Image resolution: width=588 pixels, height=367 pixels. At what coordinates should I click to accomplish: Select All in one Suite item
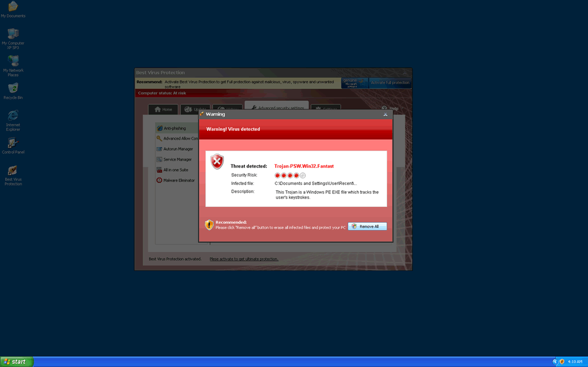(x=175, y=170)
